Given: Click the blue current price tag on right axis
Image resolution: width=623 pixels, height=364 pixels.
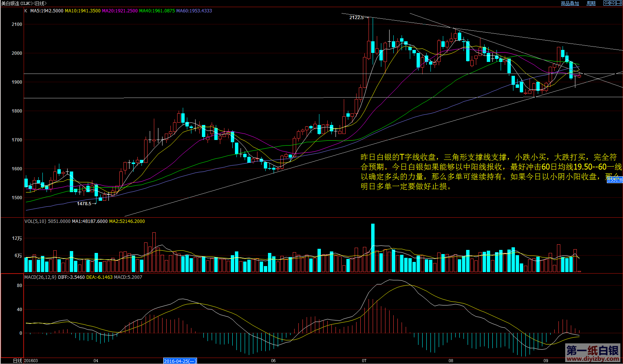Looking at the screenshot, I should tap(615, 180).
